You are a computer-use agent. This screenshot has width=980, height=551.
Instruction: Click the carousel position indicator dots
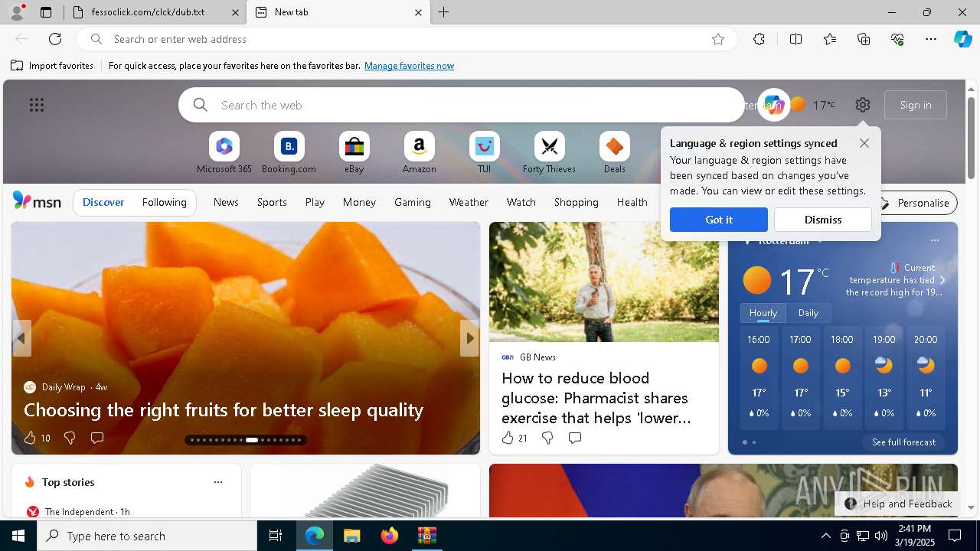point(247,440)
